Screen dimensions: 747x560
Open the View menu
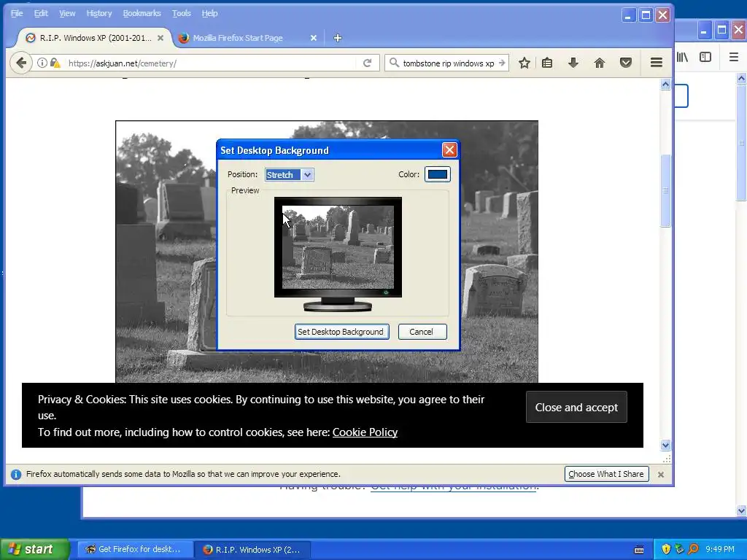[67, 13]
